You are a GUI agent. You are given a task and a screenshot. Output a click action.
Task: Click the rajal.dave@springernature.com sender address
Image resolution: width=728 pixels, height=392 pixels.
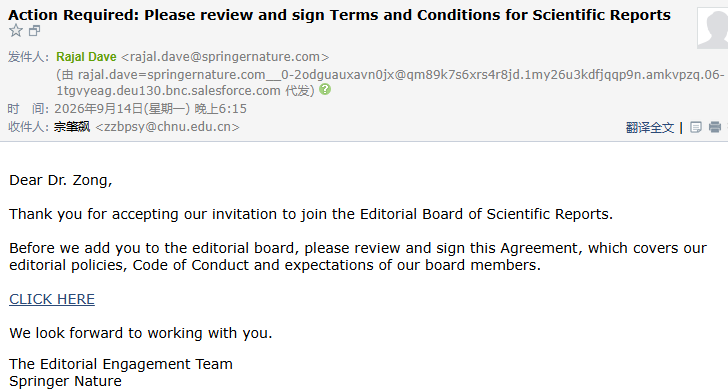225,57
